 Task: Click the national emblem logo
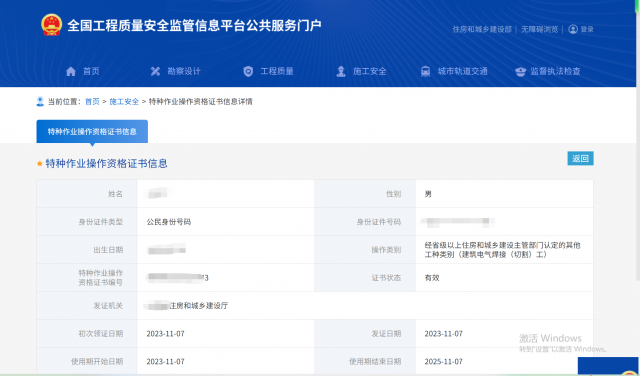pos(51,25)
